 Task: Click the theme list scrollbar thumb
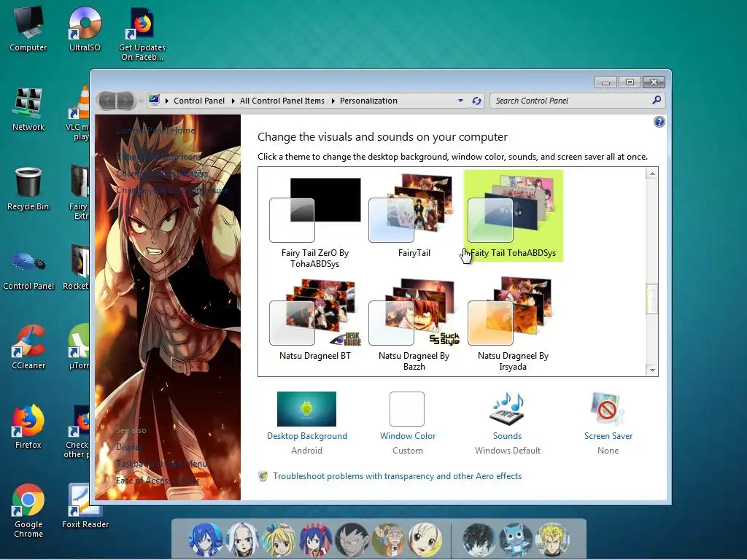pos(651,299)
